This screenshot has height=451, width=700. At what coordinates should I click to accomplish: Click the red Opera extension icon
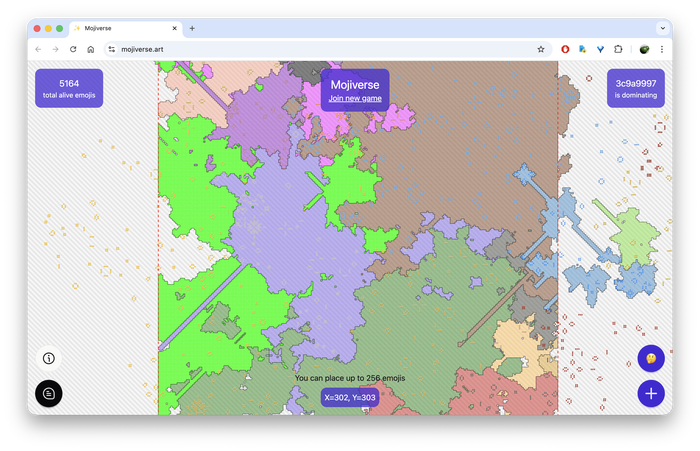565,49
